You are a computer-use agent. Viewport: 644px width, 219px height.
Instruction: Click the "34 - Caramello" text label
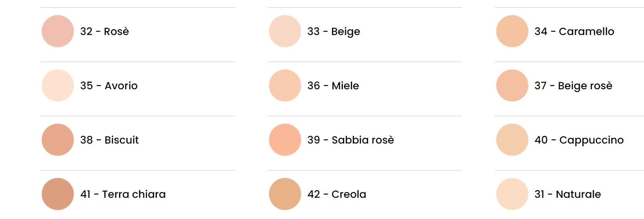tap(574, 31)
